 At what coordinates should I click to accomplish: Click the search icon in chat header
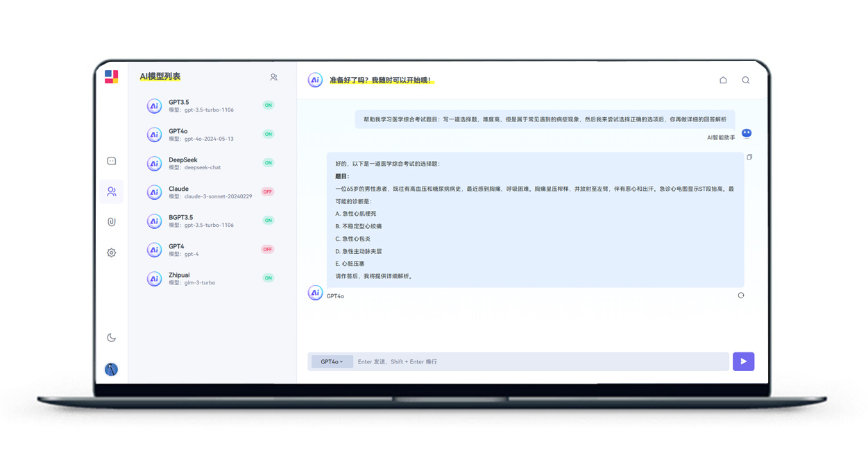[x=745, y=80]
